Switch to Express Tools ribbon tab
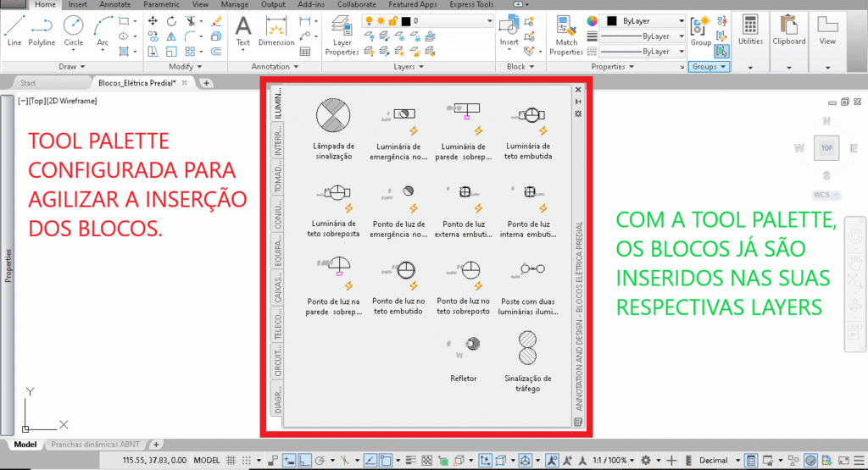868x470 pixels. click(x=471, y=4)
